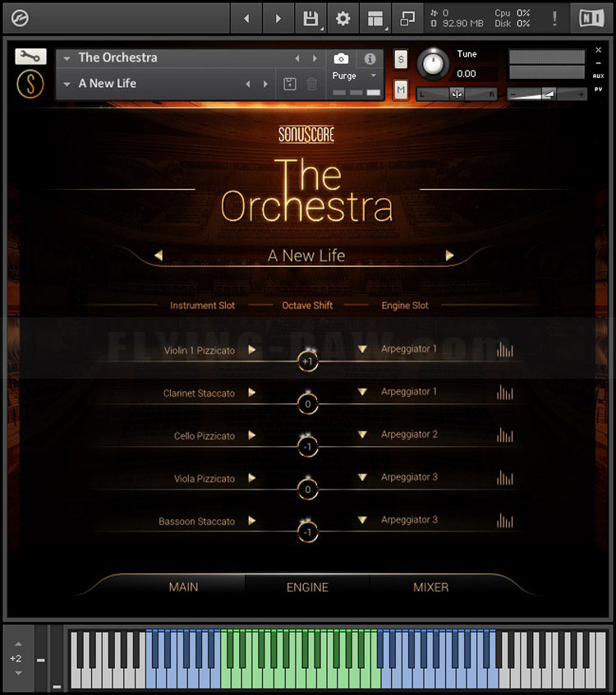Click octave shift -1 knob for Bassoon Staccato
This screenshot has height=695, width=616.
coord(307,532)
